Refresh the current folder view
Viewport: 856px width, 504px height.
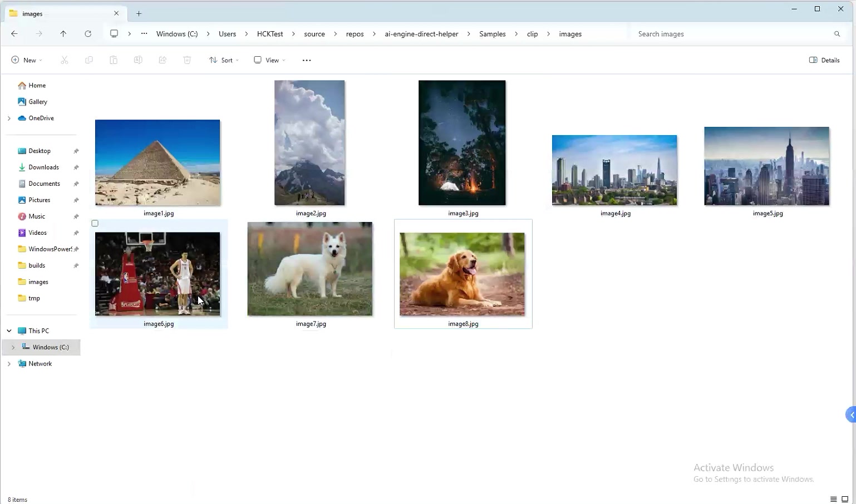(x=88, y=34)
